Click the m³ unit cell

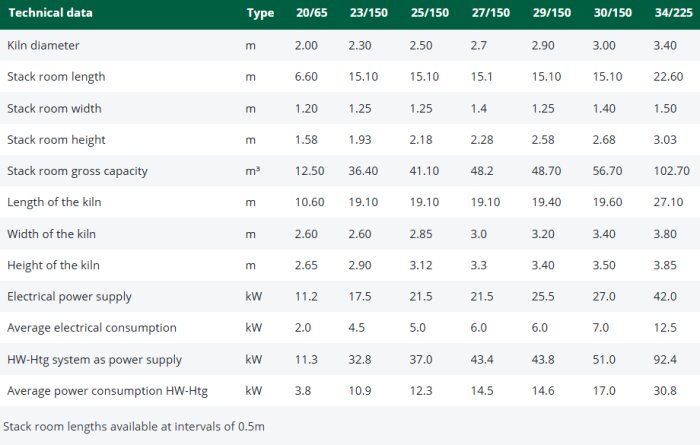click(252, 171)
